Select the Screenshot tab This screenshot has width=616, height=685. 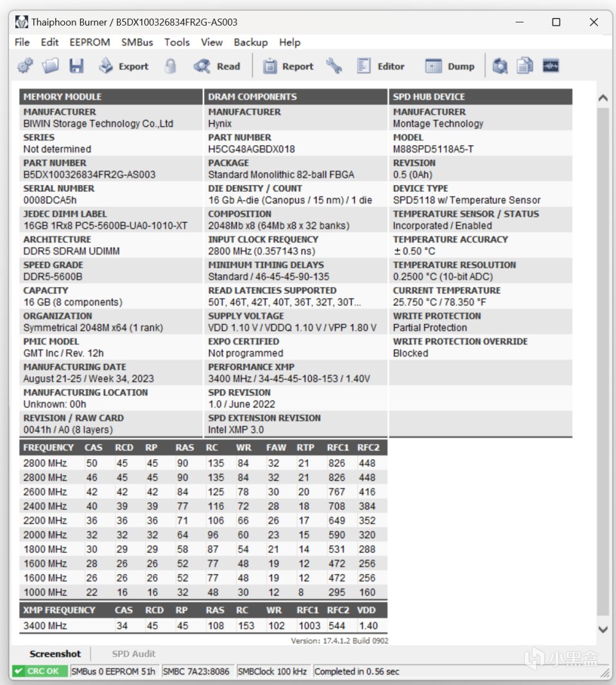click(x=55, y=654)
